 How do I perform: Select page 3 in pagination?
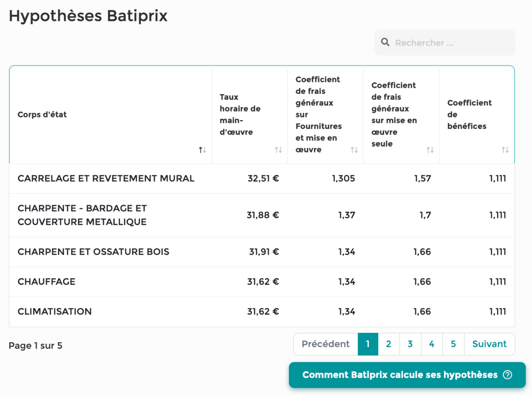(410, 344)
